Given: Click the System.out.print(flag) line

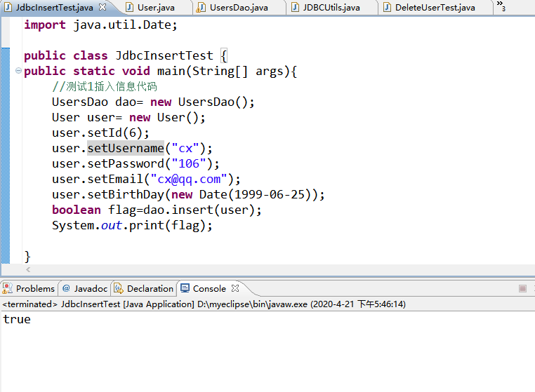Looking at the screenshot, I should (x=132, y=225).
